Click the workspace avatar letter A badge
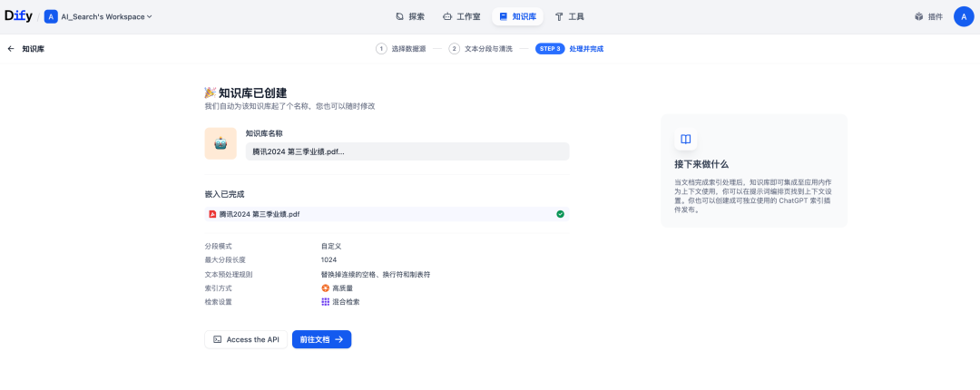This screenshot has height=390, width=980. click(x=51, y=17)
